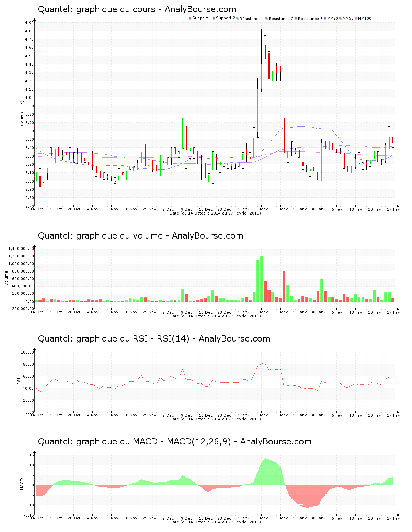412x532 pixels.
Task: Click the 'MACD' y-axis label
Action: tap(22, 484)
